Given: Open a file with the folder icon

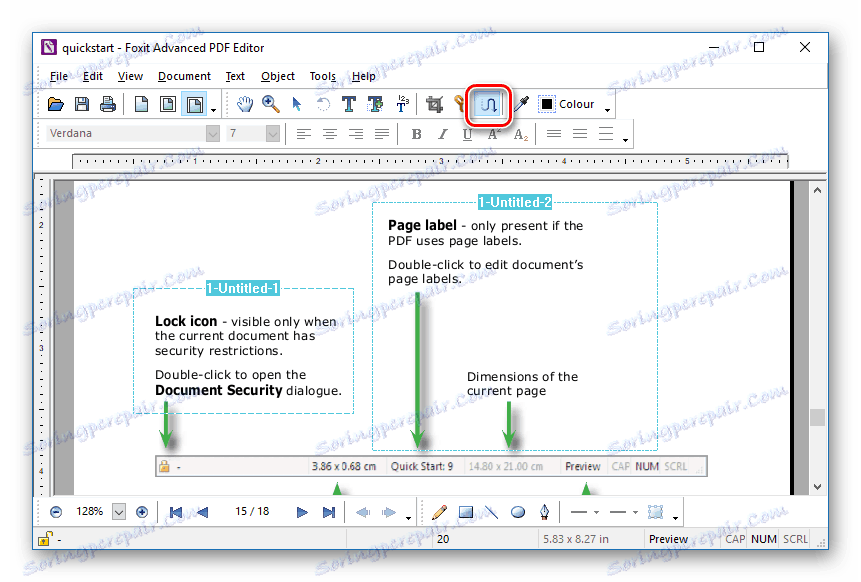Looking at the screenshot, I should 55,104.
